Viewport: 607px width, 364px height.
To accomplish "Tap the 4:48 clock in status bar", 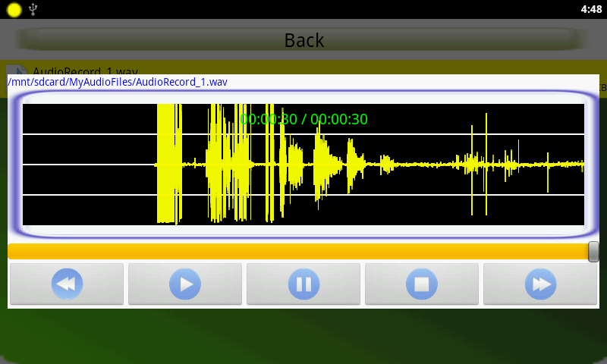I will tap(591, 9).
